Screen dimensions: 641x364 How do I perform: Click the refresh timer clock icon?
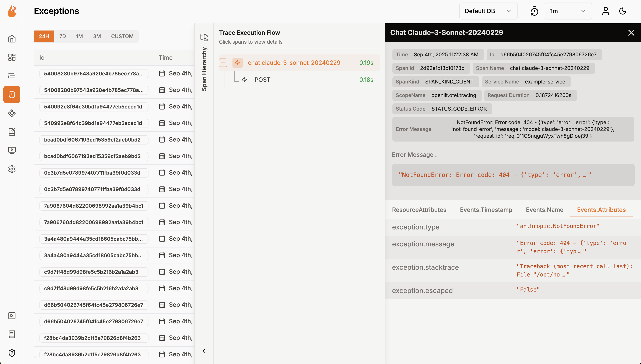[534, 11]
